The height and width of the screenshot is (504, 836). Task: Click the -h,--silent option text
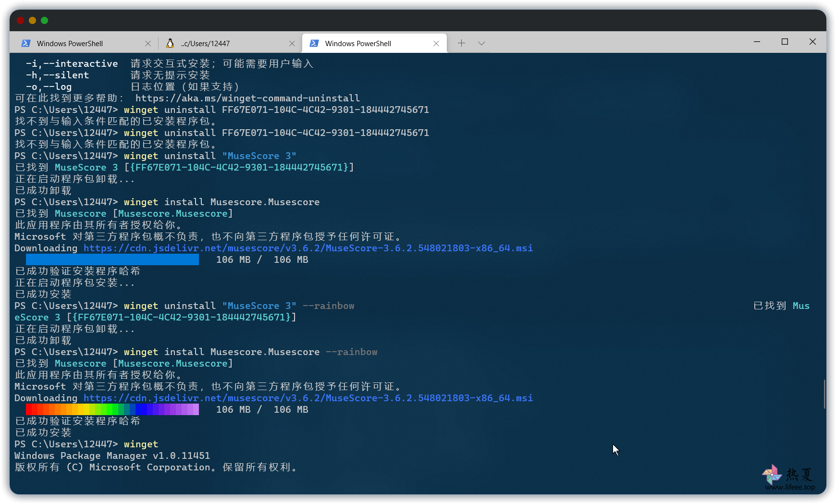click(58, 75)
